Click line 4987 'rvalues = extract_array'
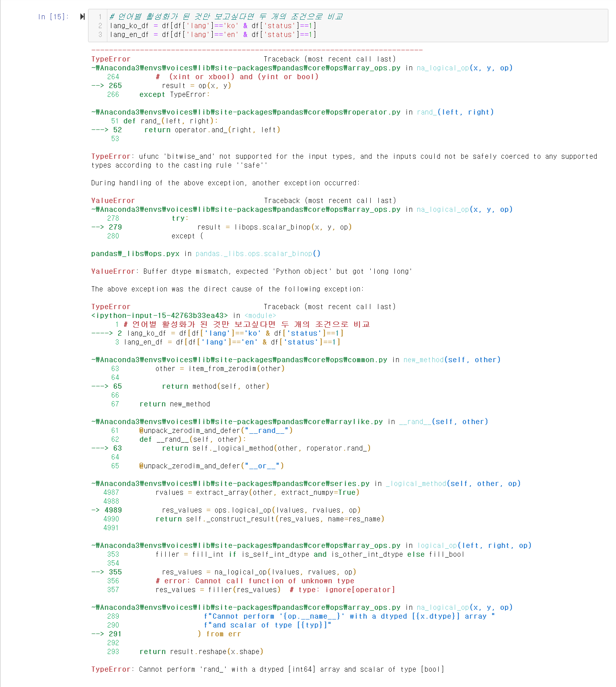This screenshot has width=616, height=687. point(231,492)
